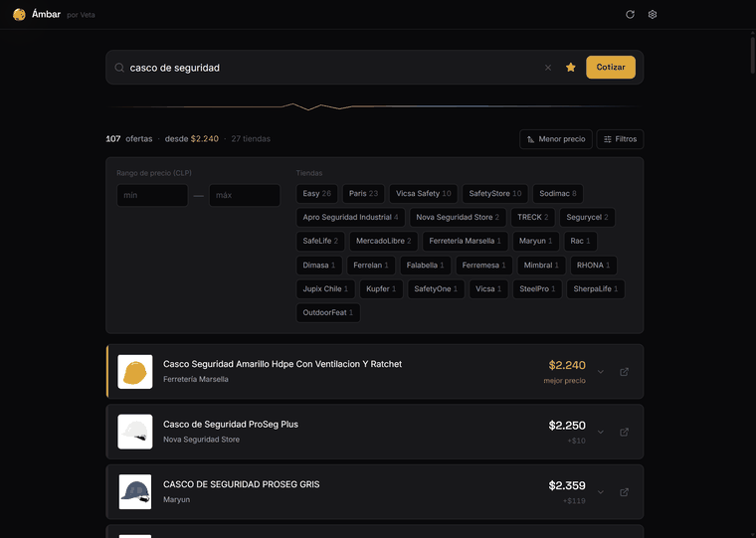
Task: Focus the mín price input
Action: click(152, 195)
